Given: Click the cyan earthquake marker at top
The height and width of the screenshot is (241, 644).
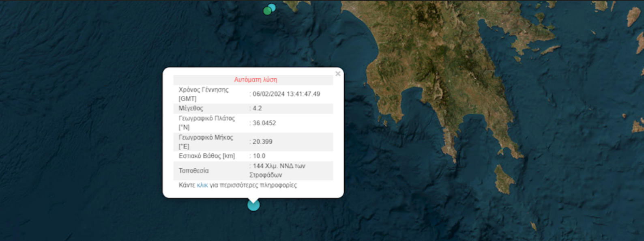Looking at the screenshot, I should pyautogui.click(x=273, y=7).
